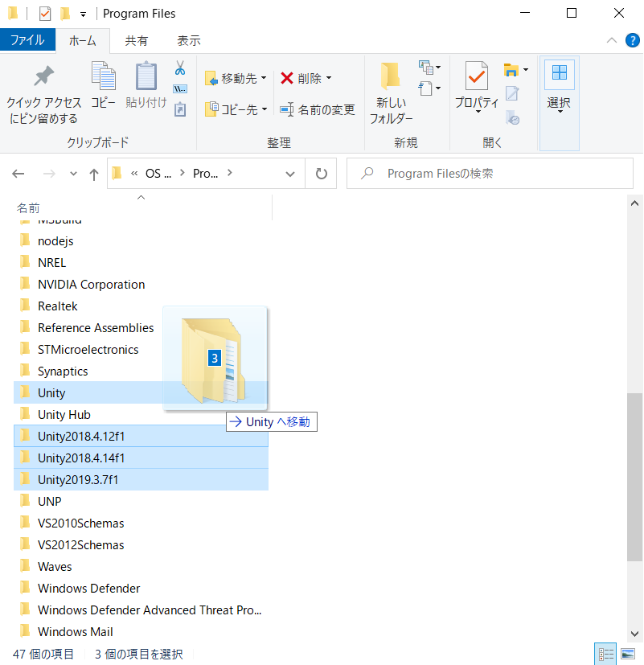Switch to large icons view in status bar
Image resolution: width=644 pixels, height=665 pixels.
pyautogui.click(x=628, y=654)
